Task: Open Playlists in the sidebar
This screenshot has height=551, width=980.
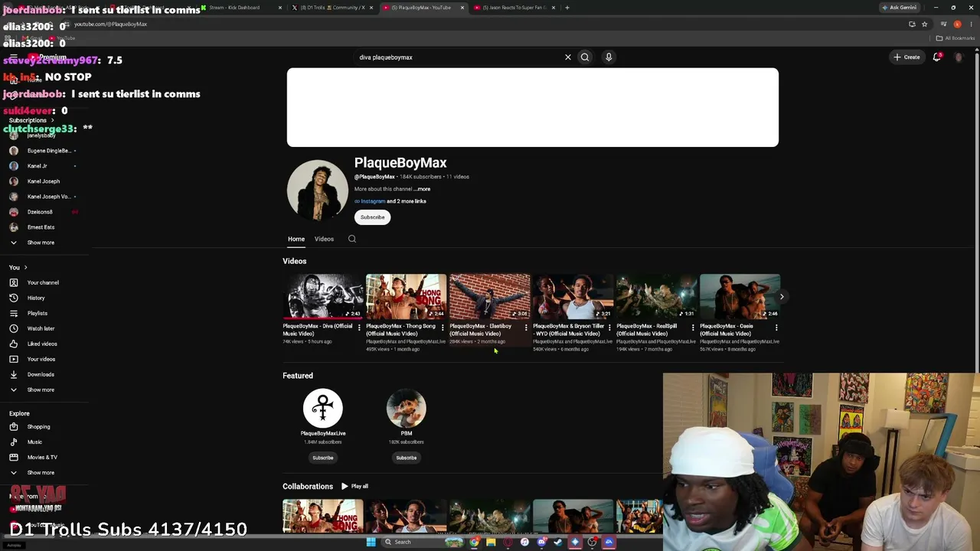Action: 37,313
